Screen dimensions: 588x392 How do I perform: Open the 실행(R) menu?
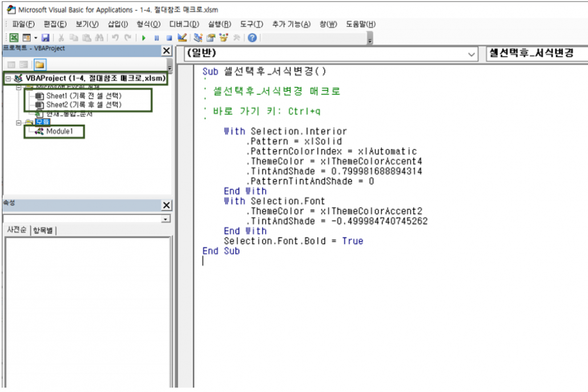(x=219, y=24)
